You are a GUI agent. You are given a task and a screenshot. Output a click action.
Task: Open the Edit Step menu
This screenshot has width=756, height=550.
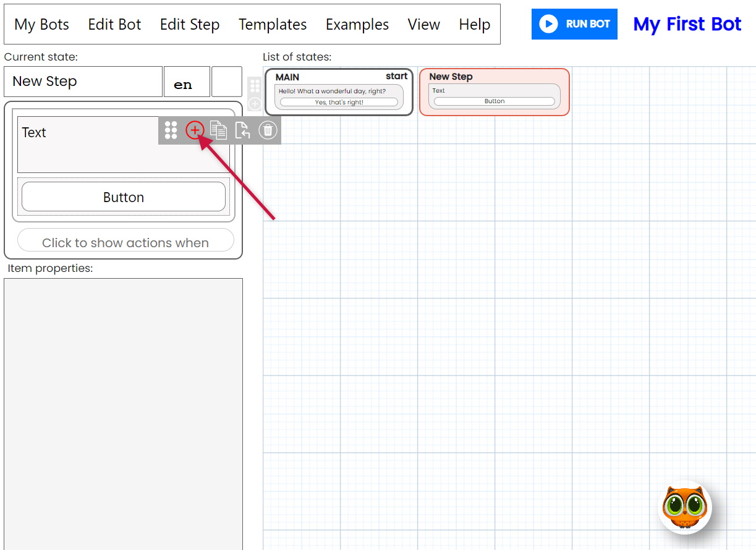pyautogui.click(x=190, y=25)
